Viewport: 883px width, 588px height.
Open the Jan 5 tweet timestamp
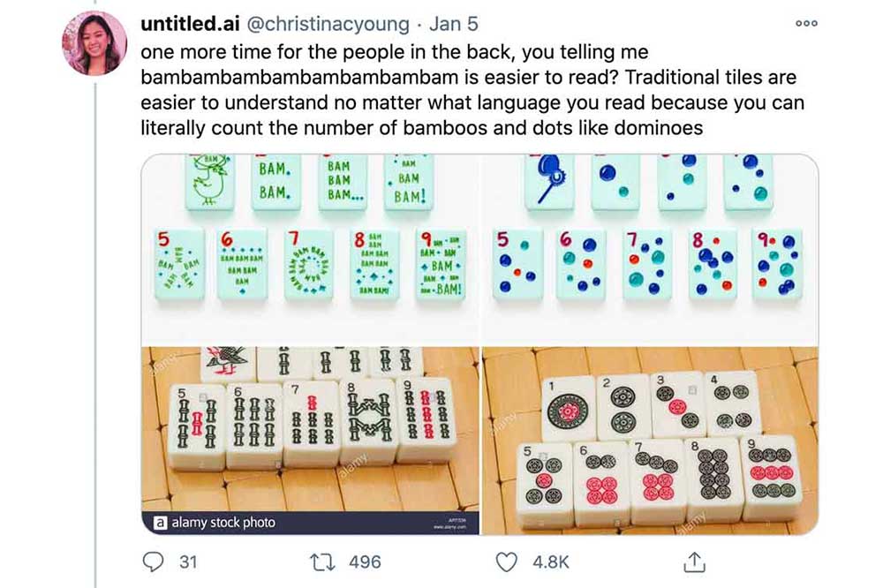tap(453, 24)
